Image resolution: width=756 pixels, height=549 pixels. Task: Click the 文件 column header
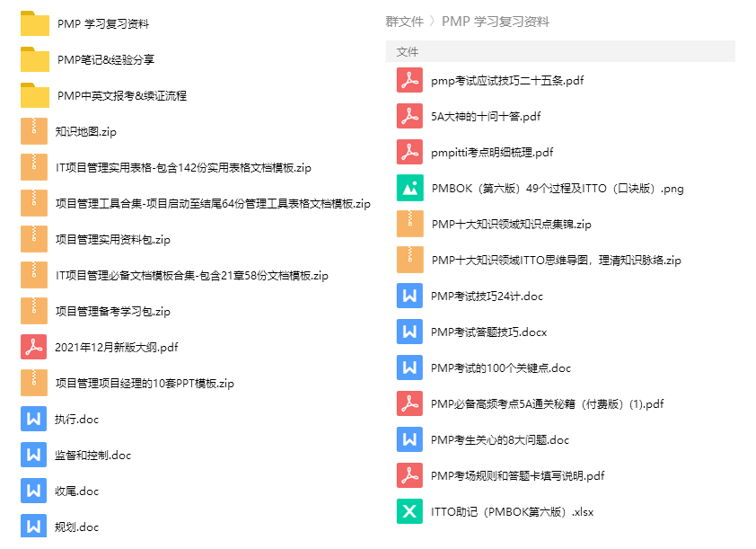tap(408, 51)
